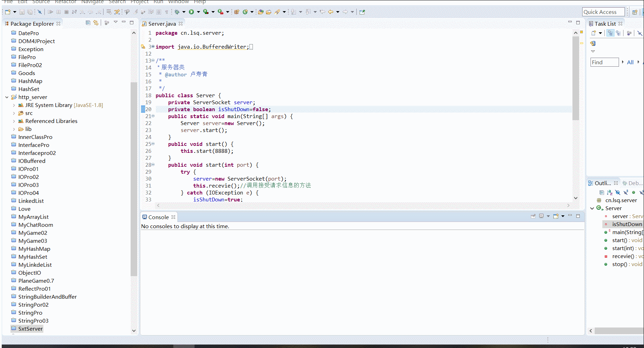Click New Task icon in Task List
The image size is (644, 348).
tap(594, 33)
